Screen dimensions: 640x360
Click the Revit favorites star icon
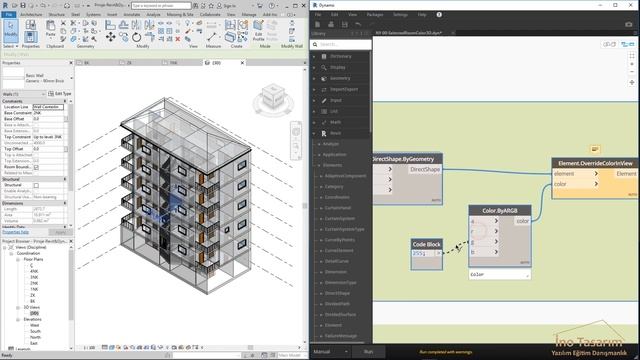point(211,6)
